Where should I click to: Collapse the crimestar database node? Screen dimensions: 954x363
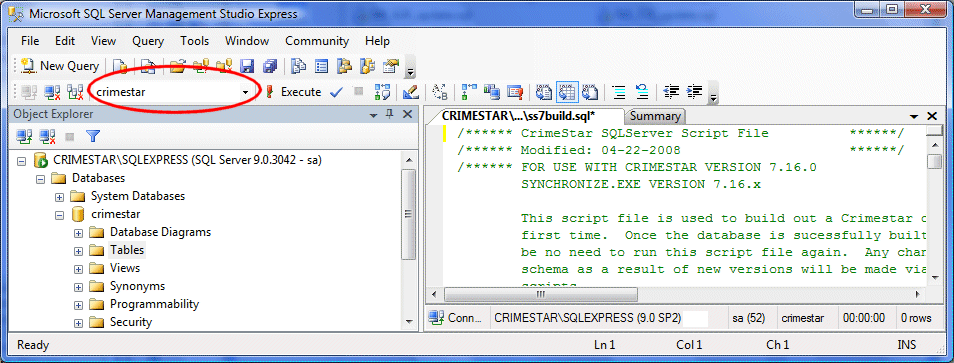click(x=59, y=215)
